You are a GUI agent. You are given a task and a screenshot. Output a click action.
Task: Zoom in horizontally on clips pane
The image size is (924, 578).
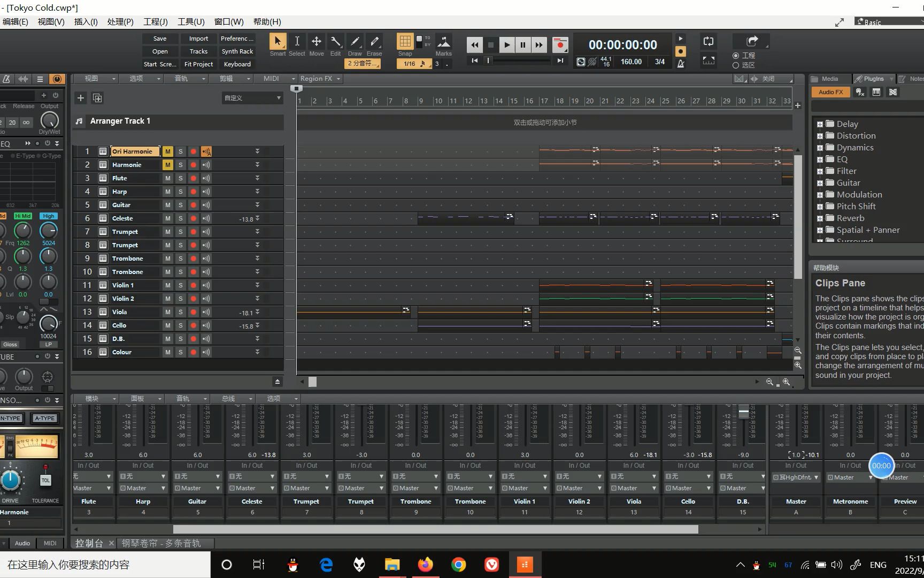click(x=786, y=382)
